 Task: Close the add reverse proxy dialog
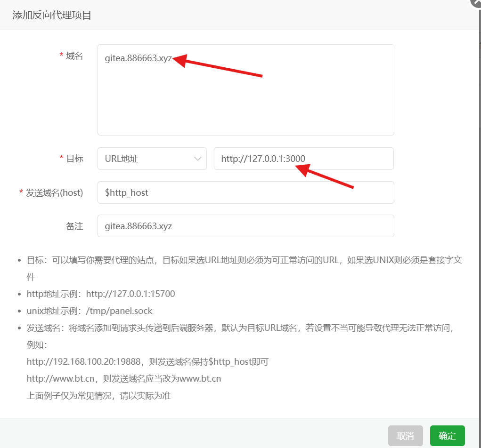[476, 3]
